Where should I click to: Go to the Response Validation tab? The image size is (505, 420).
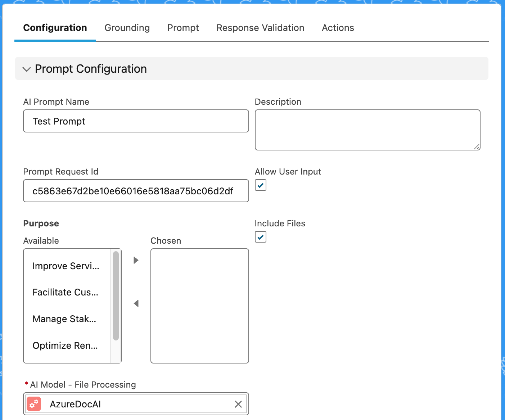point(260,28)
